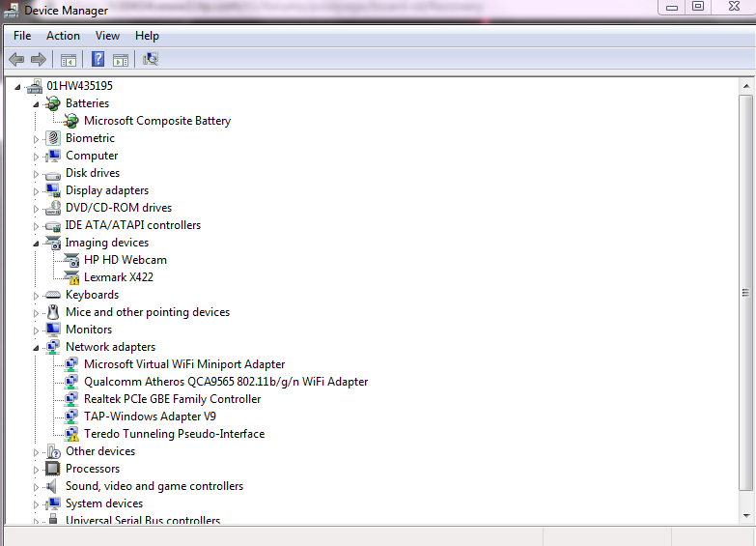Select Teredo Tunneling Pseudo-Interface entry
This screenshot has height=546, width=756.
[x=175, y=434]
